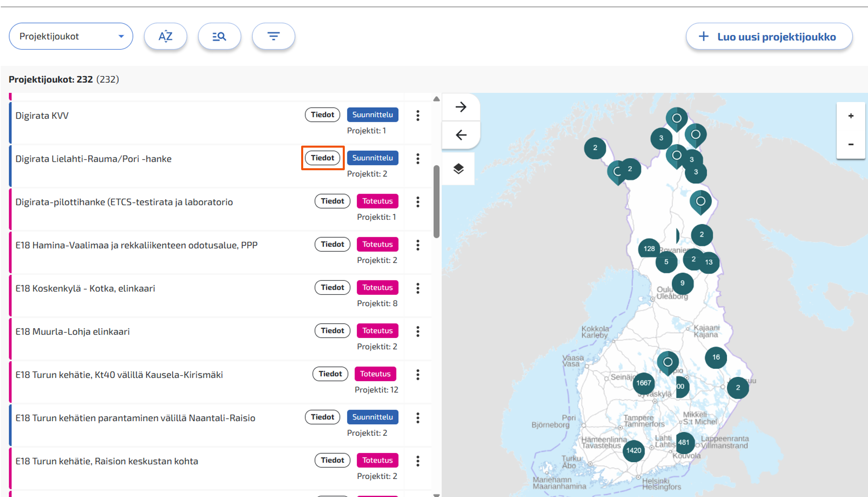Open Tiedot for E18 Turun kehätie Kausela-Kirismäki
Image resolution: width=868 pixels, height=497 pixels.
pyautogui.click(x=330, y=374)
